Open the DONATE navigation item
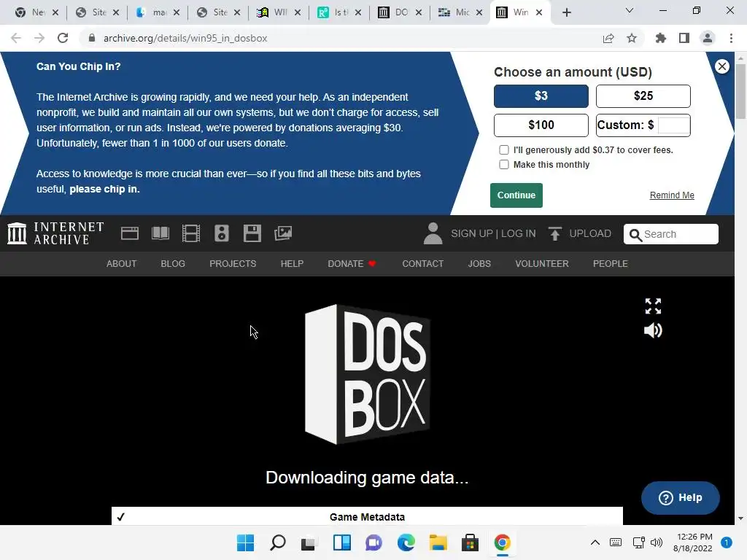This screenshot has height=560, width=747. pos(352,264)
